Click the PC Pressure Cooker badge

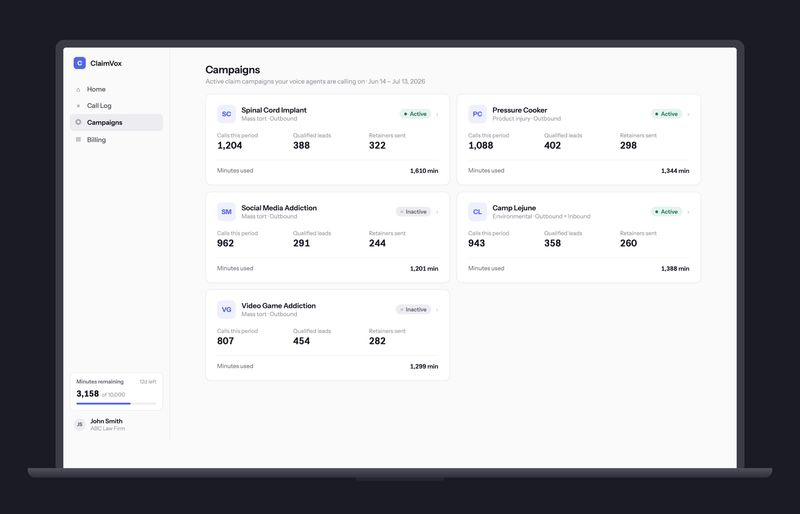pyautogui.click(x=478, y=114)
